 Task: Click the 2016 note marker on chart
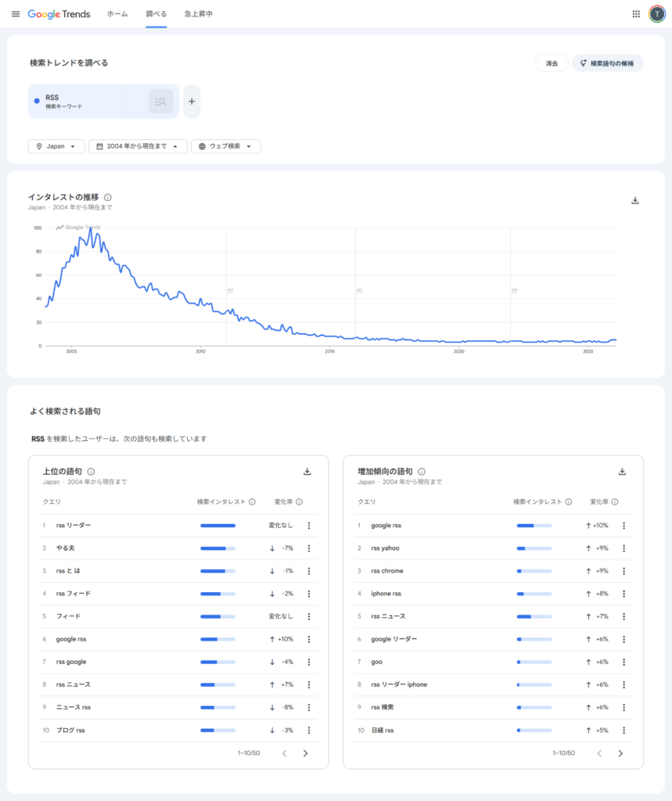click(359, 290)
